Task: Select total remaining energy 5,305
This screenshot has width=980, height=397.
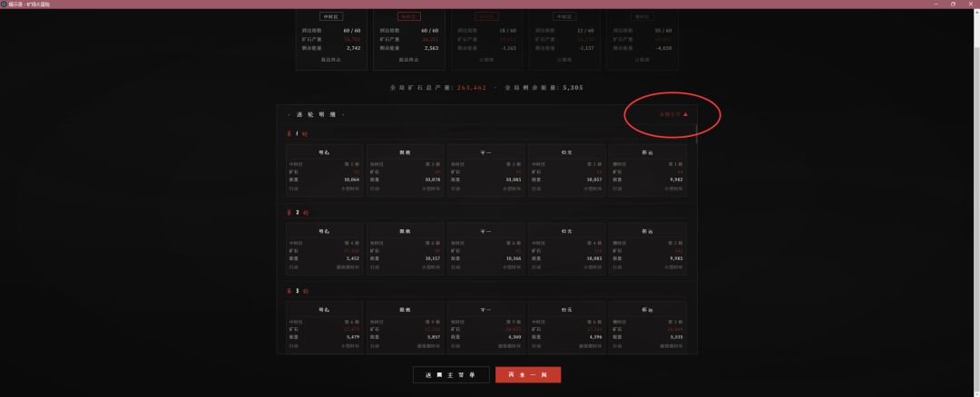Action: [573, 87]
